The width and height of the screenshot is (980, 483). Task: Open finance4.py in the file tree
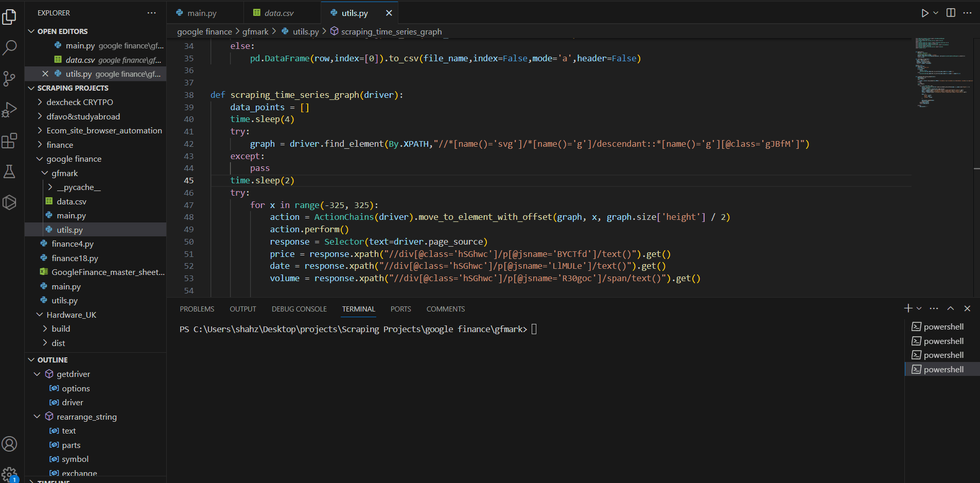point(95,244)
